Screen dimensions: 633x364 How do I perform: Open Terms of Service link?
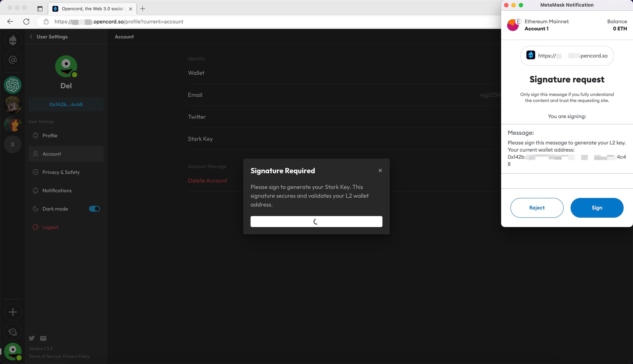[45, 356]
